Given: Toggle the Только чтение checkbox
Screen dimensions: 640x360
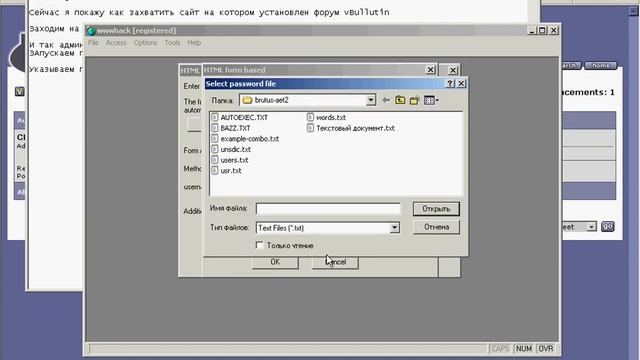Looking at the screenshot, I should pos(259,245).
